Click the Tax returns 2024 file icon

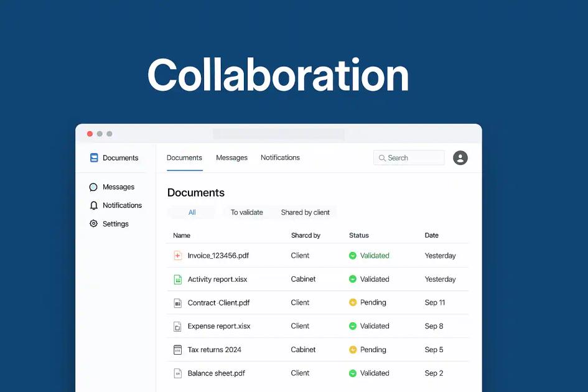178,350
